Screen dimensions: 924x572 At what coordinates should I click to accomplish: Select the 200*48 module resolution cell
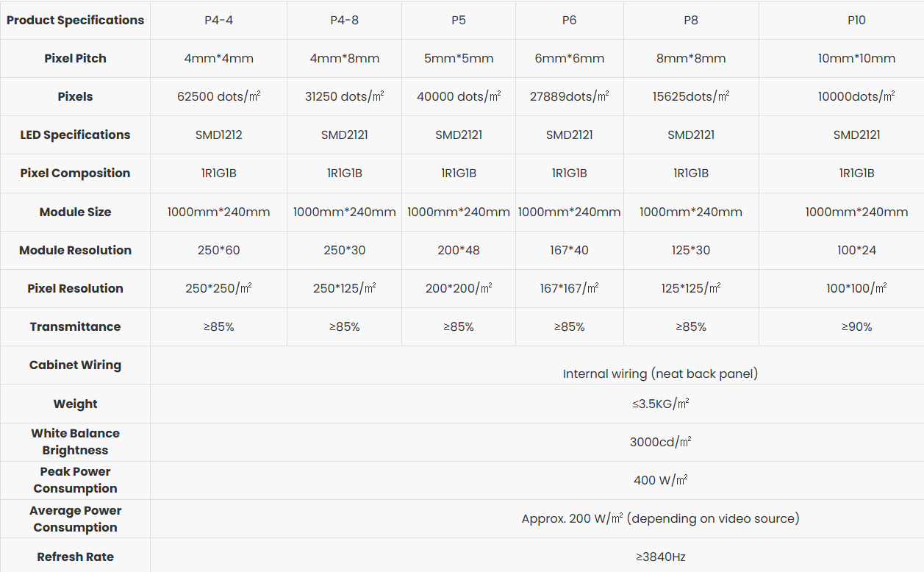click(459, 250)
